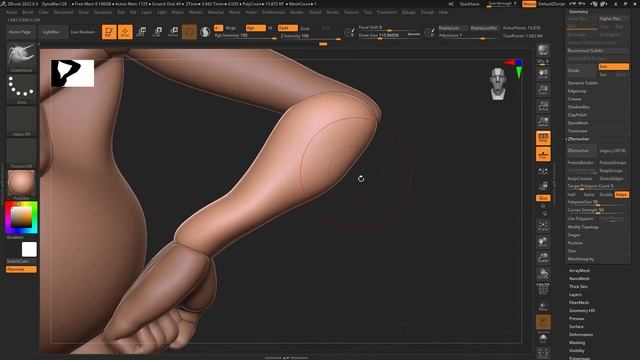Screen dimensions: 640x360
Task: Click the highlighted Menus button
Action: click(x=529, y=4)
